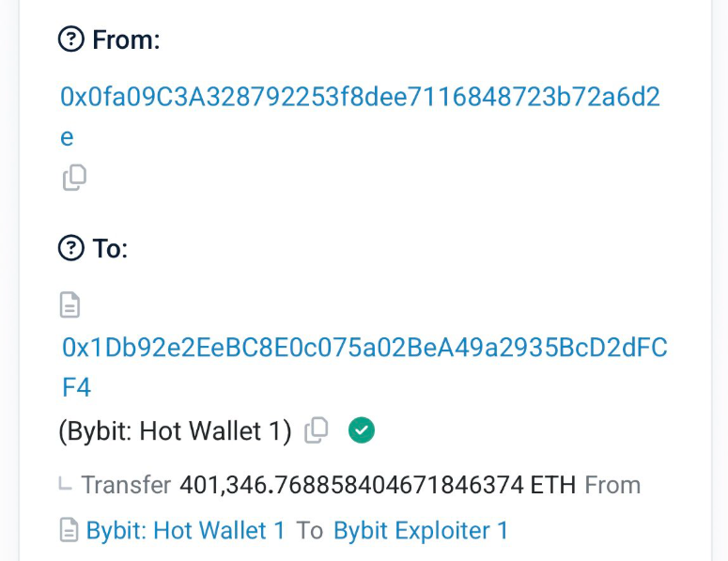Click the help icon beside To label

click(x=70, y=248)
